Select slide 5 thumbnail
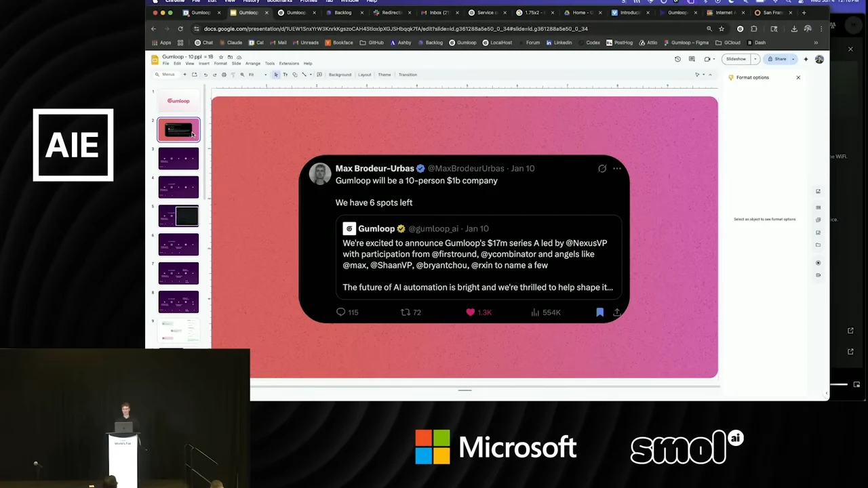 coord(178,216)
